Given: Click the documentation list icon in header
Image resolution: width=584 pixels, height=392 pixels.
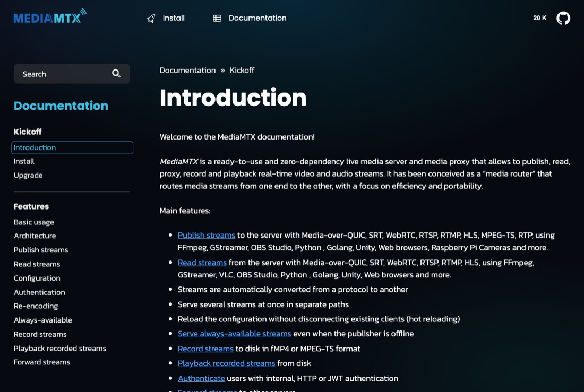Looking at the screenshot, I should (x=217, y=18).
